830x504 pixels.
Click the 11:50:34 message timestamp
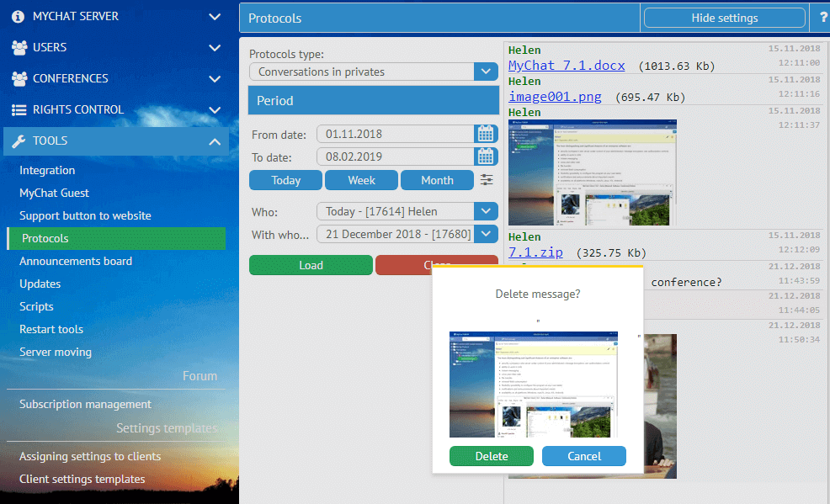799,340
